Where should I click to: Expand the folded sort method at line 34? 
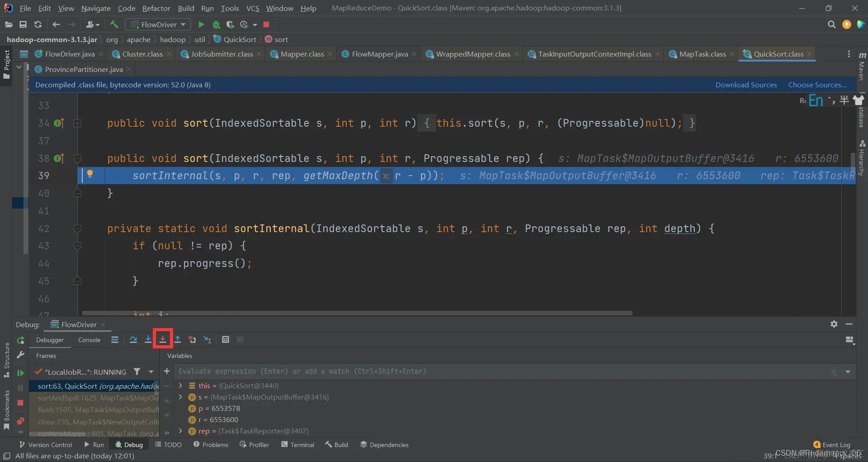pos(77,123)
